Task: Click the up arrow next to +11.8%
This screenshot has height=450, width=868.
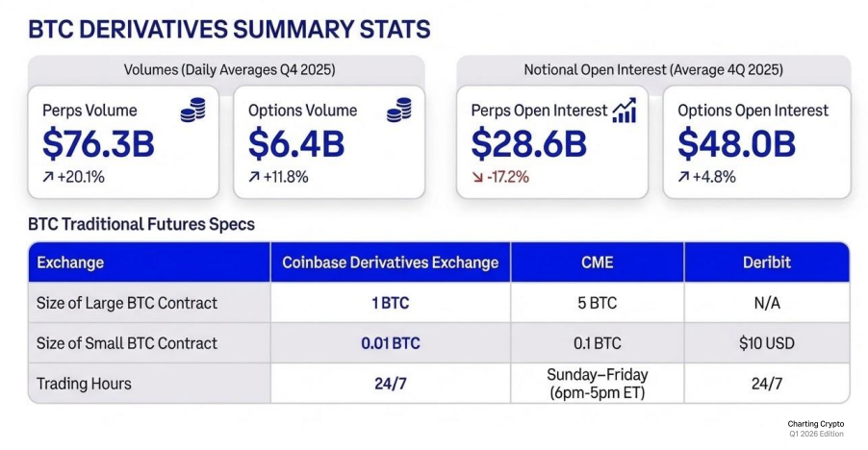Action: pyautogui.click(x=254, y=176)
